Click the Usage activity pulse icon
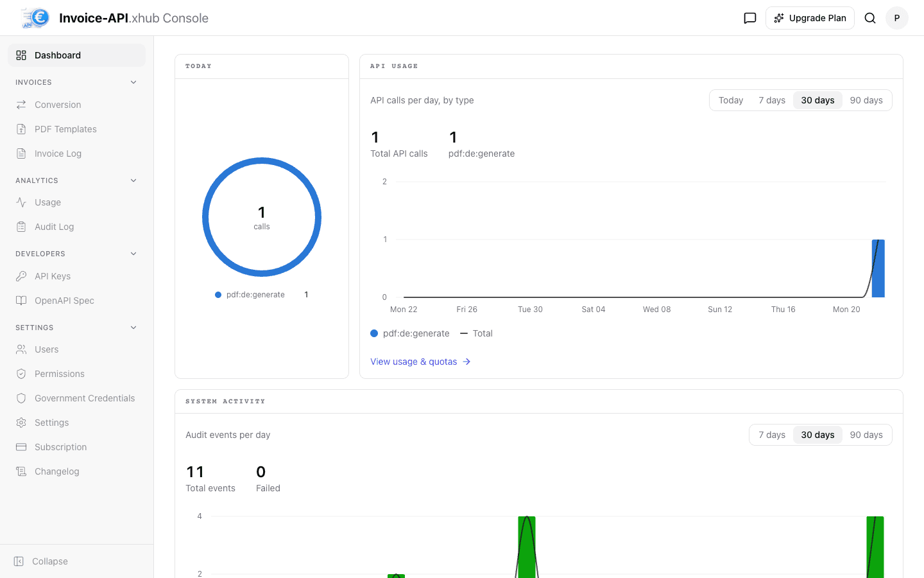Viewport: 924px width, 578px height. [x=21, y=202]
